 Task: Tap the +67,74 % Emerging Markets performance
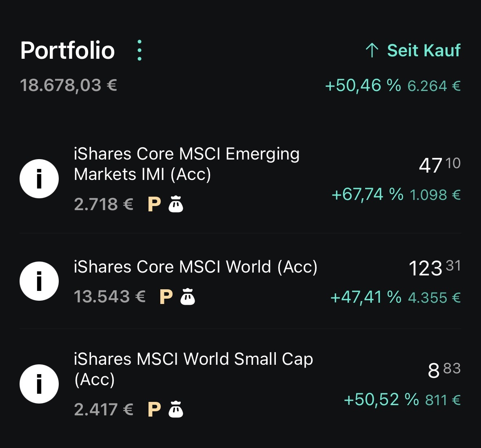(x=368, y=195)
